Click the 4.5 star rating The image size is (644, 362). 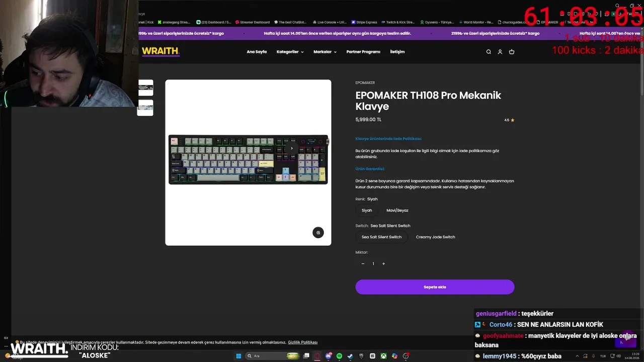509,120
